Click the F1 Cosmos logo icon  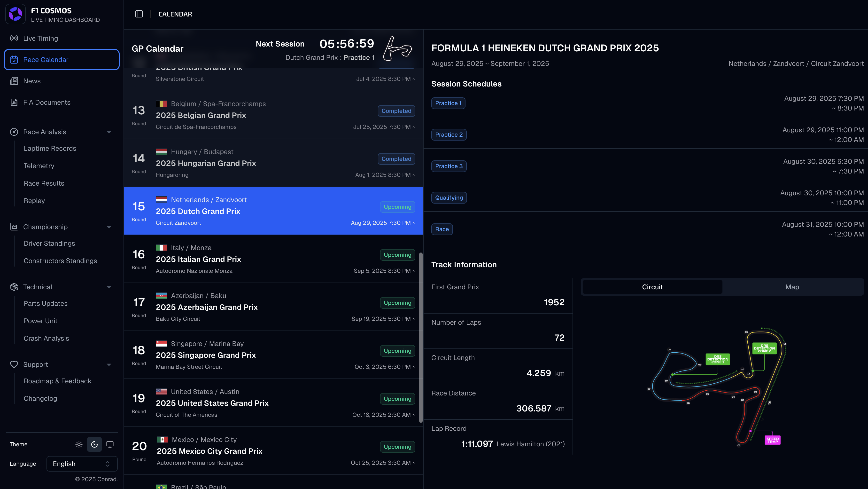(15, 14)
